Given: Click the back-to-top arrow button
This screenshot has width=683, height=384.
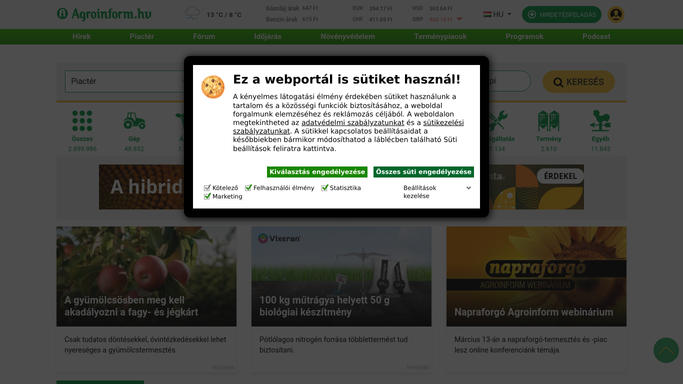Looking at the screenshot, I should click(x=666, y=350).
